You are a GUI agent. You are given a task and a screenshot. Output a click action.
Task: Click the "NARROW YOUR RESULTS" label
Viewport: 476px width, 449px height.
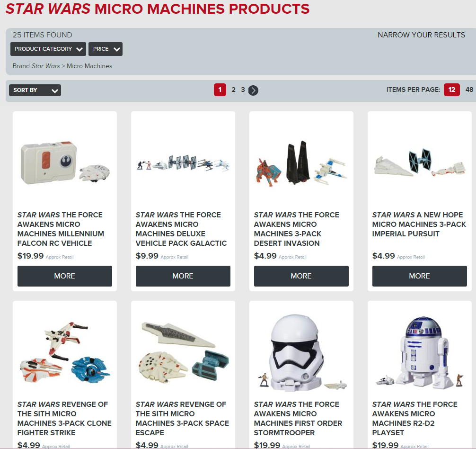[x=422, y=35]
